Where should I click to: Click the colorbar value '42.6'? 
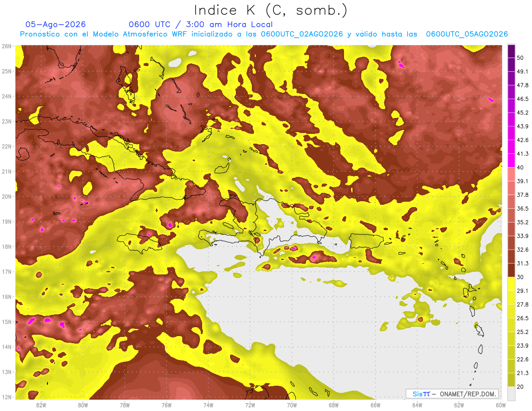[x=523, y=140]
